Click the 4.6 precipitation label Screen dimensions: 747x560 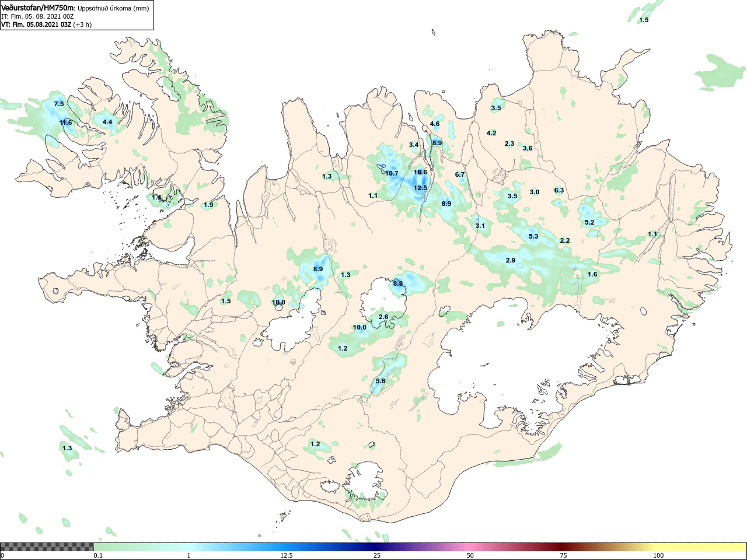pos(435,124)
